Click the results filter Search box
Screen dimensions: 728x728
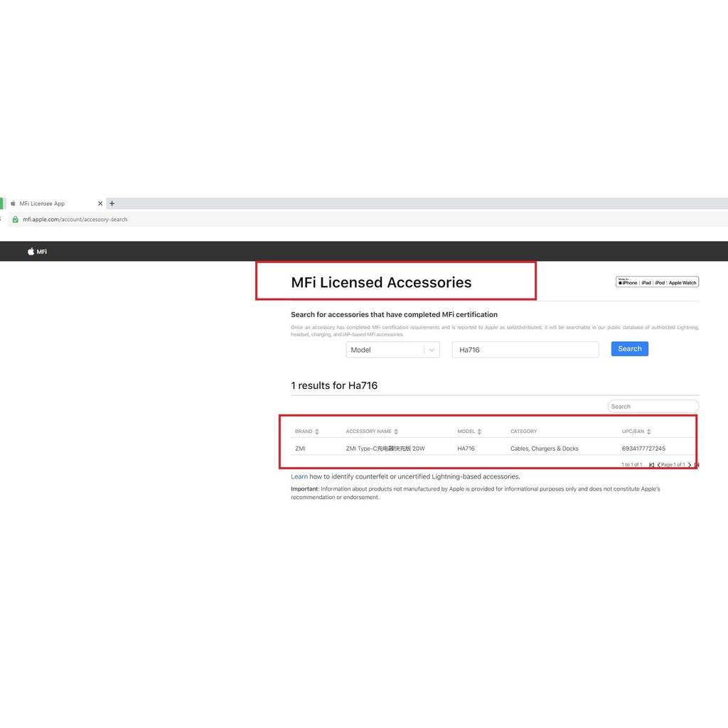click(653, 407)
